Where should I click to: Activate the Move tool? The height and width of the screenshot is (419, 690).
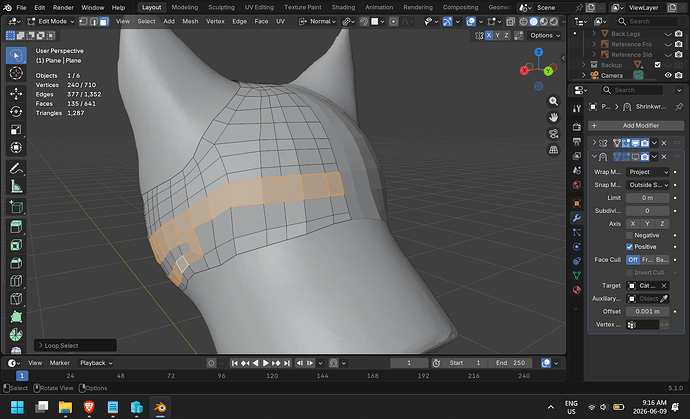(16, 93)
